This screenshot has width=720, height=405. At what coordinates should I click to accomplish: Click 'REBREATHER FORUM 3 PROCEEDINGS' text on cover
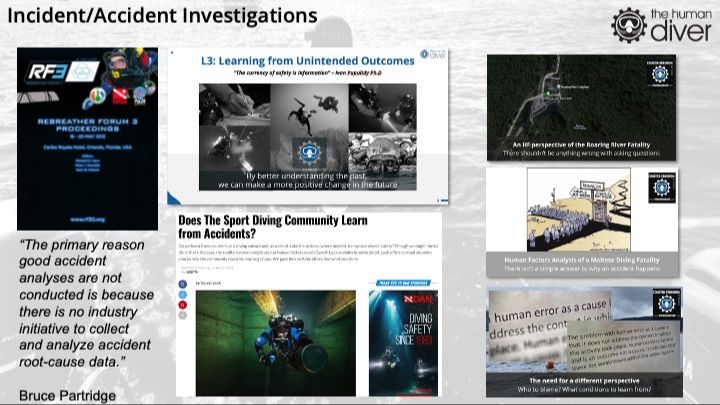pyautogui.click(x=87, y=125)
